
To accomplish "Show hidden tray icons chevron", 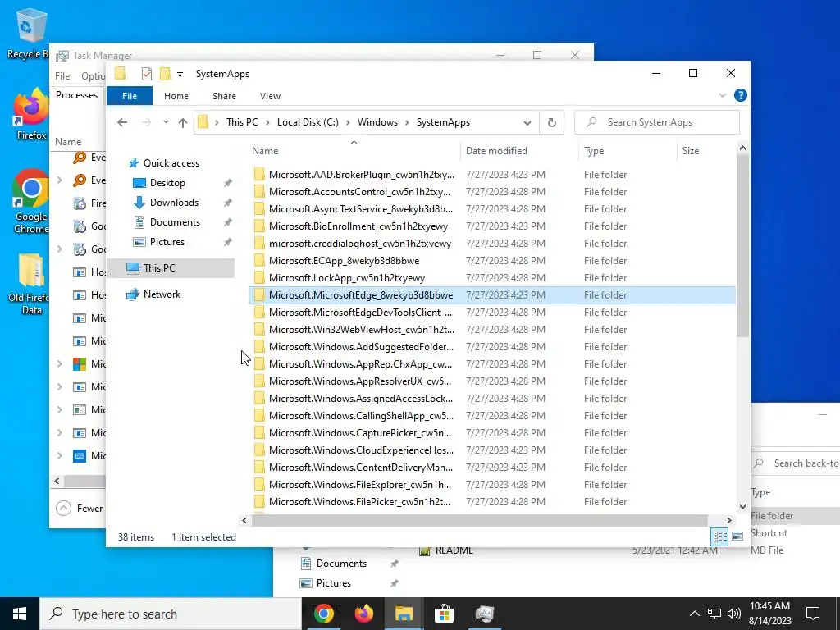I will (694, 614).
